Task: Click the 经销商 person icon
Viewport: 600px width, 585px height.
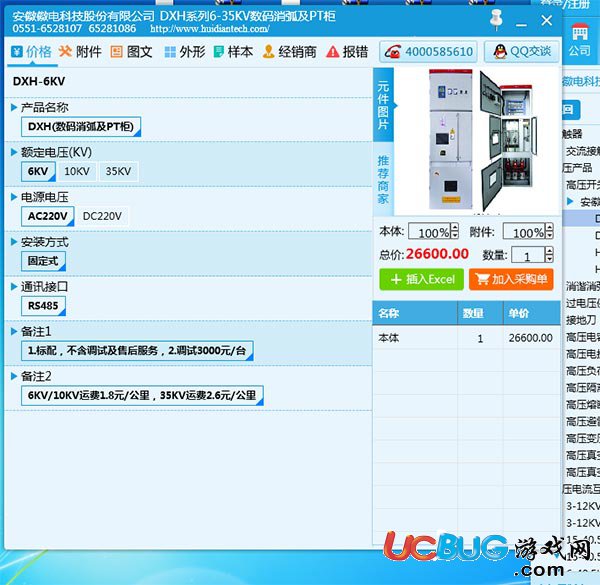Action: pos(269,52)
